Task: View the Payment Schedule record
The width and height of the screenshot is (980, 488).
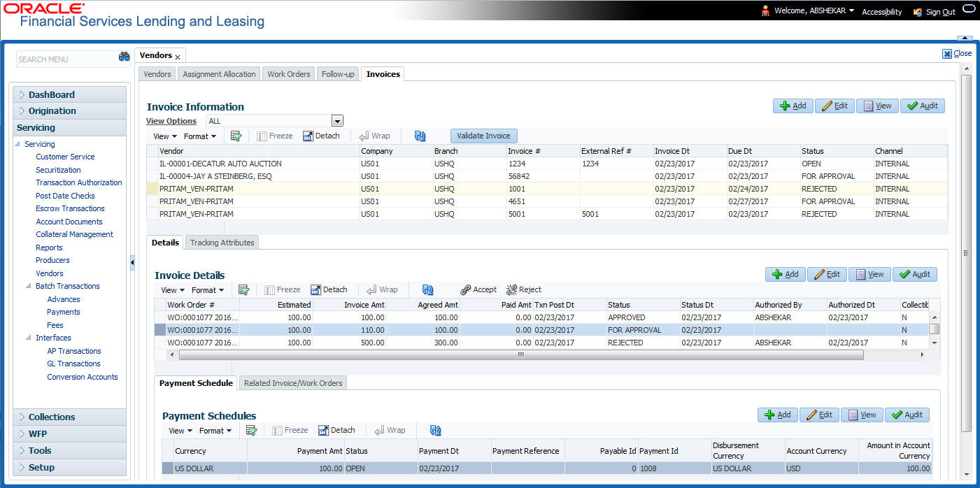Action: pos(862,415)
